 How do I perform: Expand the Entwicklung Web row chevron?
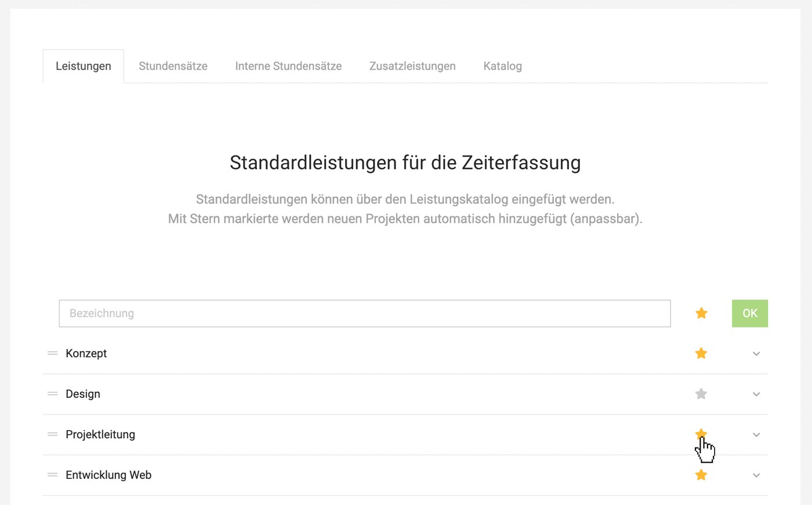tap(756, 475)
